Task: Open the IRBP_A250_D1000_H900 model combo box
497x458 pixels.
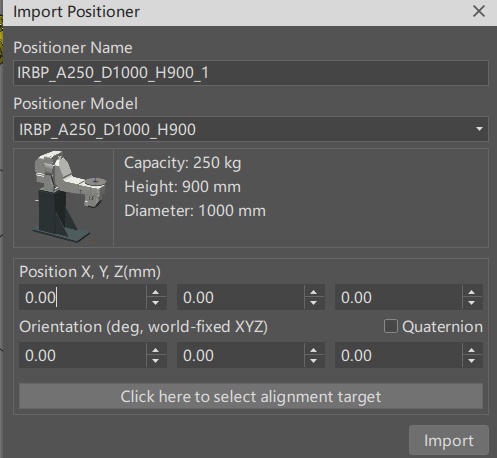Action: tap(251, 129)
